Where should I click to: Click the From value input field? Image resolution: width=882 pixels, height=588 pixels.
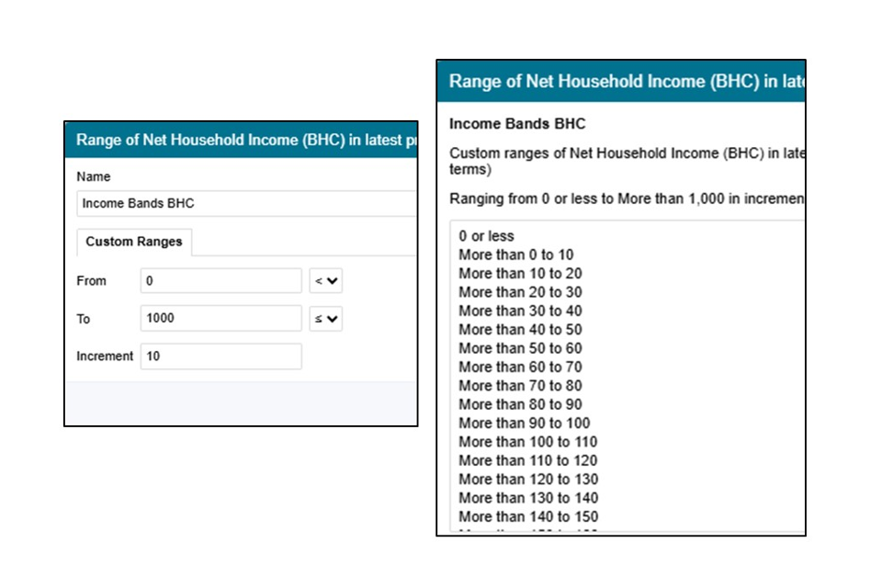[x=220, y=281]
